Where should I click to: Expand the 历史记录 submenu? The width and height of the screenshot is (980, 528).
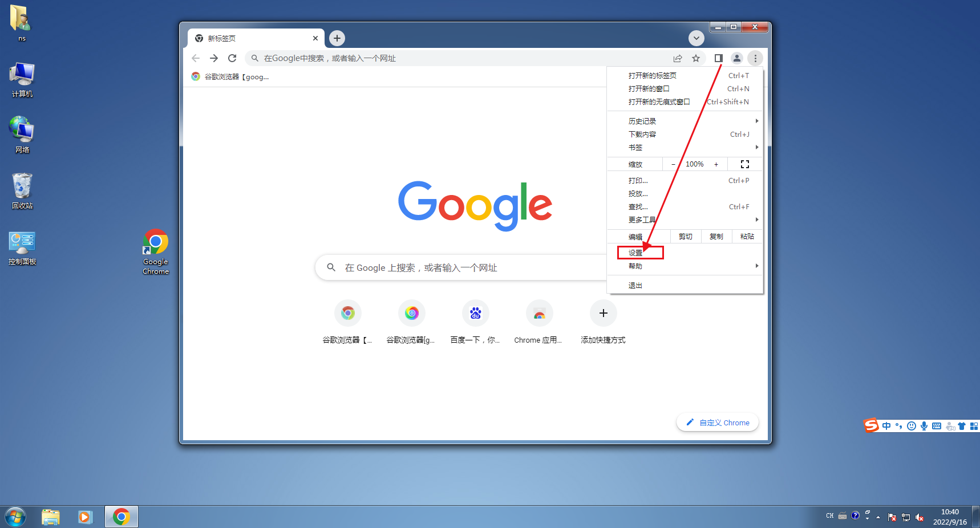(x=685, y=121)
